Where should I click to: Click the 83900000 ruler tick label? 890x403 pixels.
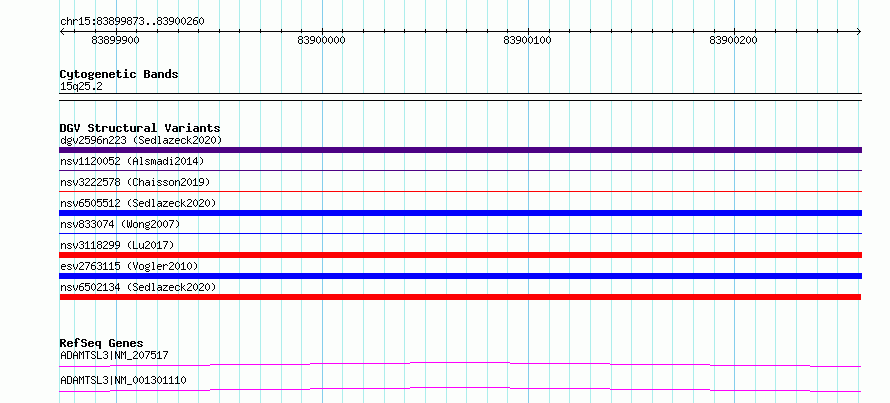tap(321, 40)
